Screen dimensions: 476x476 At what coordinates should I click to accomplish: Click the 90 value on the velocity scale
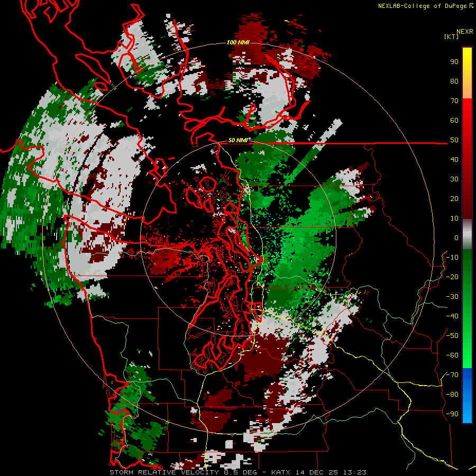[454, 62]
